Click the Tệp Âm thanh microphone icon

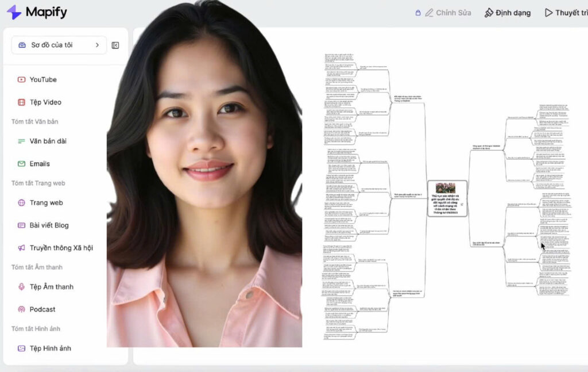pyautogui.click(x=21, y=287)
